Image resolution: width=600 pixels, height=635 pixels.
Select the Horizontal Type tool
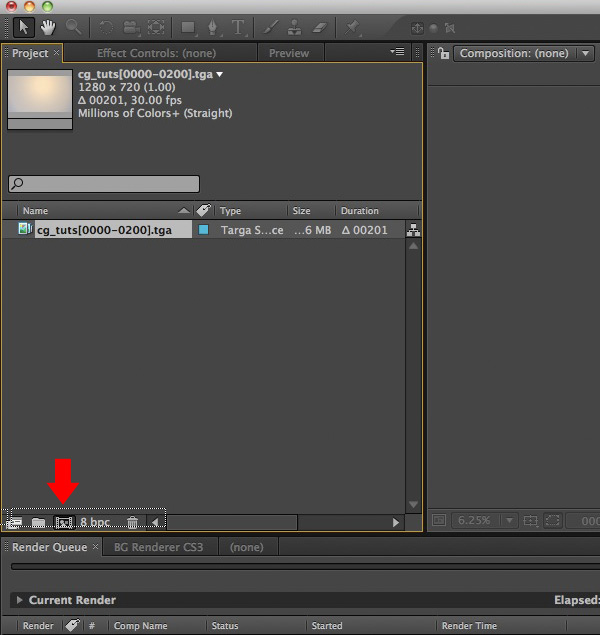(238, 28)
